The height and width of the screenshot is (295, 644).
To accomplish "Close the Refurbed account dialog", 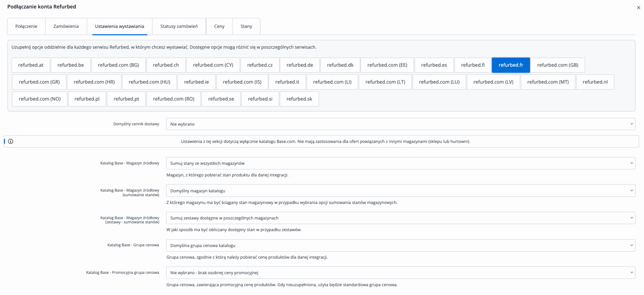I will pos(638,8).
